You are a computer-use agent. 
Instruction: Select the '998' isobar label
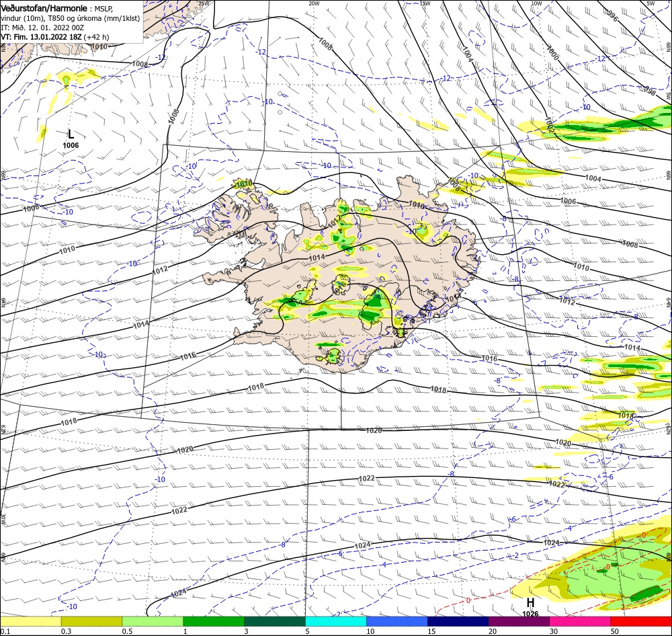(x=650, y=89)
